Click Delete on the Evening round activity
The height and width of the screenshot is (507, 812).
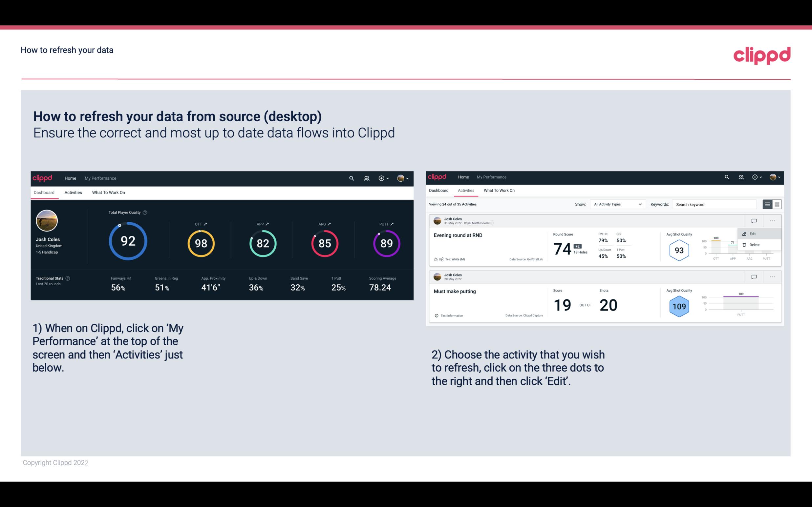[x=754, y=245]
